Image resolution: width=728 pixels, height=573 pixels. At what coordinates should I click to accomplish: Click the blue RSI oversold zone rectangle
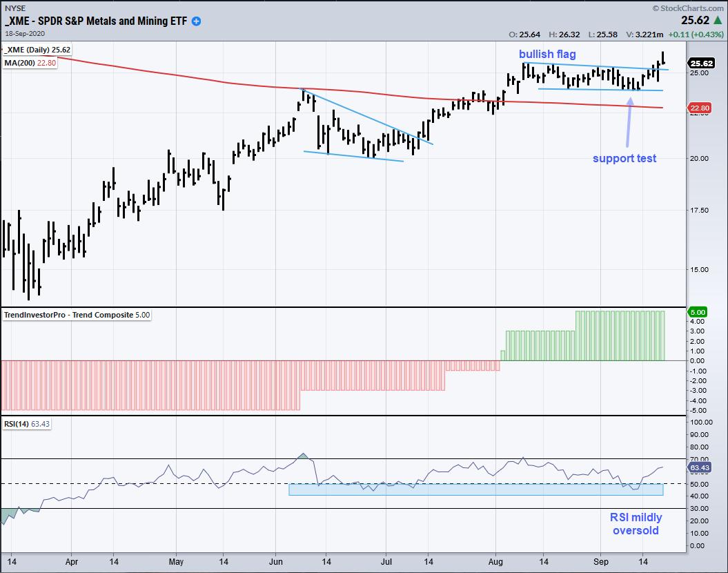pyautogui.click(x=475, y=489)
